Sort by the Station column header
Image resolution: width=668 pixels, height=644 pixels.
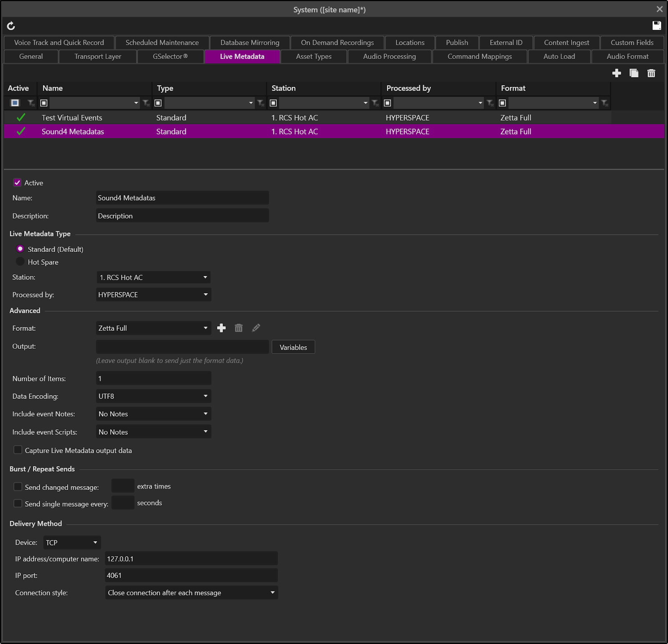pos(324,88)
